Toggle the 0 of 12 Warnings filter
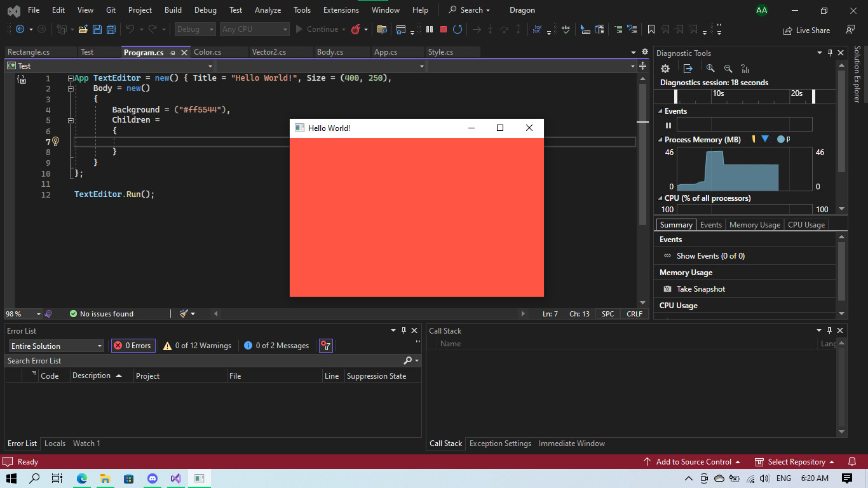Screen dimensions: 868x488 coord(197,346)
